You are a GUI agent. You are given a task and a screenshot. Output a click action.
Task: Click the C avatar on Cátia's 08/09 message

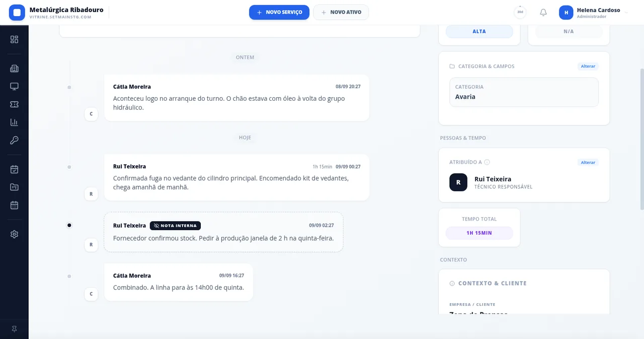pyautogui.click(x=91, y=114)
